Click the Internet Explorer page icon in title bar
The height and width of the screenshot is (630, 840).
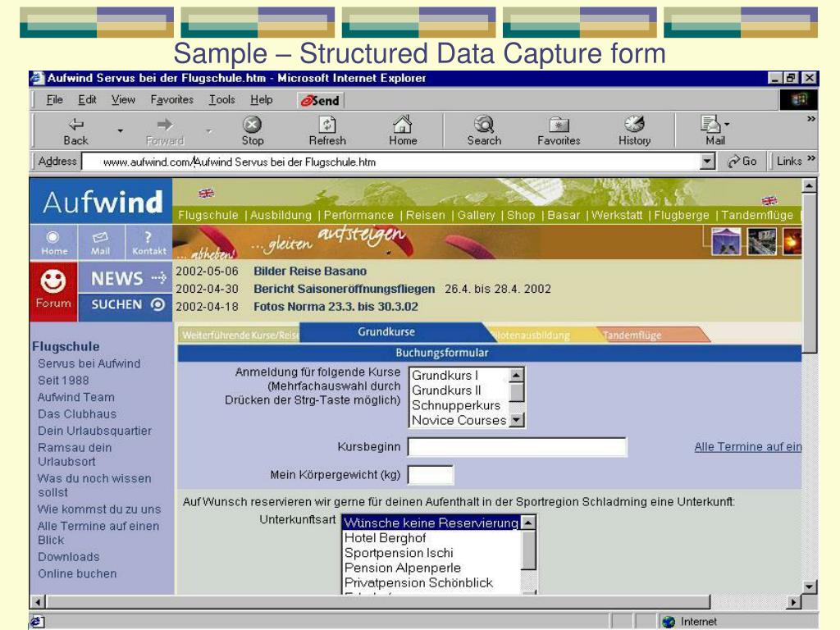(38, 78)
